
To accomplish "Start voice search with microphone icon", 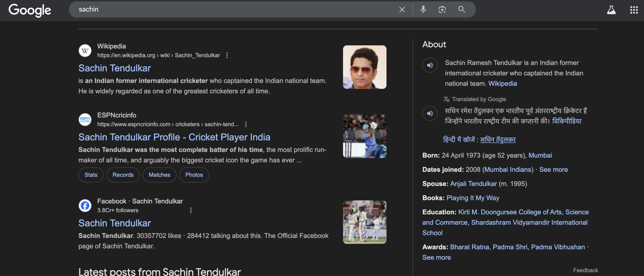I will coord(423,9).
